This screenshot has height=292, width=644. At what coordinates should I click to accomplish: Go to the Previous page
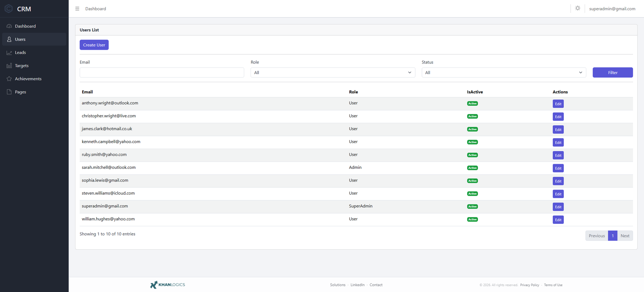point(597,236)
